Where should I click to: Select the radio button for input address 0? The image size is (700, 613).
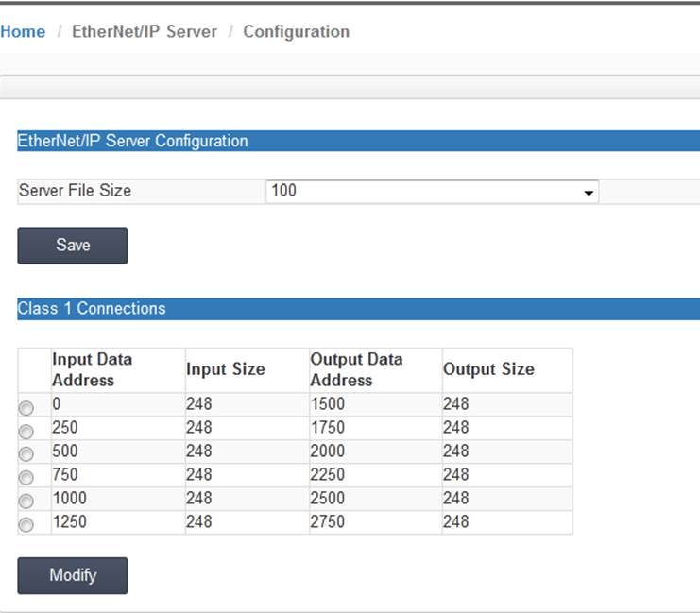pyautogui.click(x=26, y=408)
